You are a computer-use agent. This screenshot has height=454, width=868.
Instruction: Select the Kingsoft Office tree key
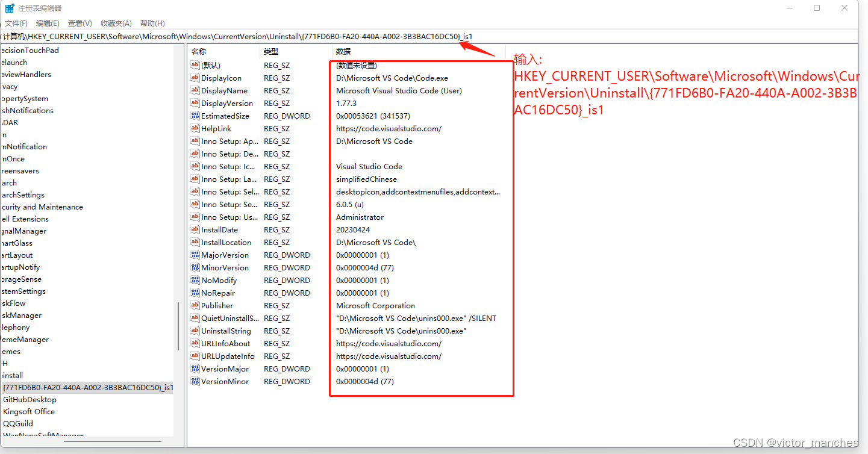tap(29, 411)
